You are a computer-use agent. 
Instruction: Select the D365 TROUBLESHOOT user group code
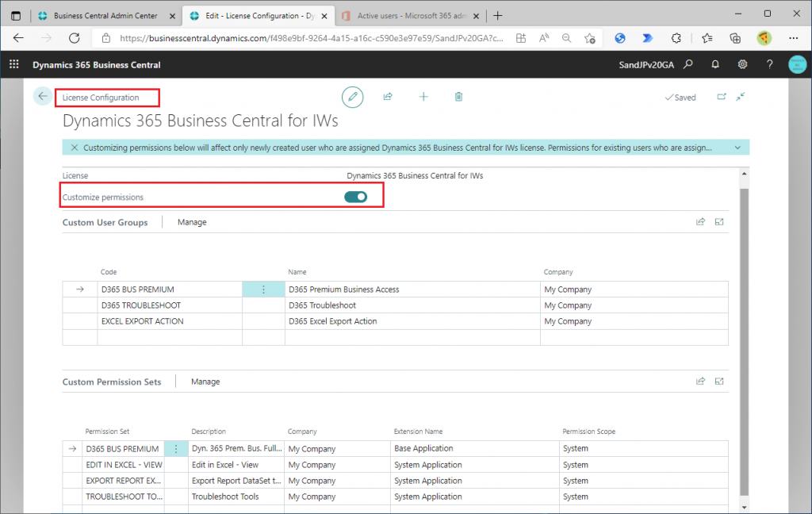(170, 305)
